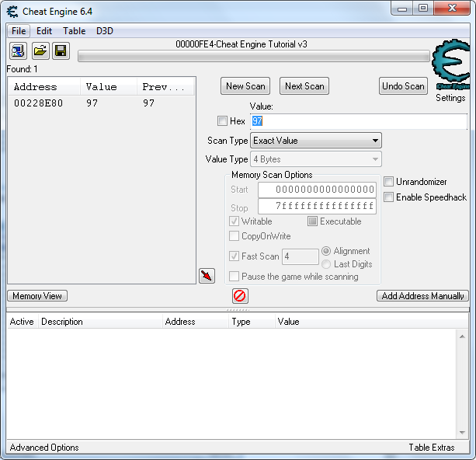Click the Cheat Engine title bar icon
The height and width of the screenshot is (460, 476).
tap(12, 12)
